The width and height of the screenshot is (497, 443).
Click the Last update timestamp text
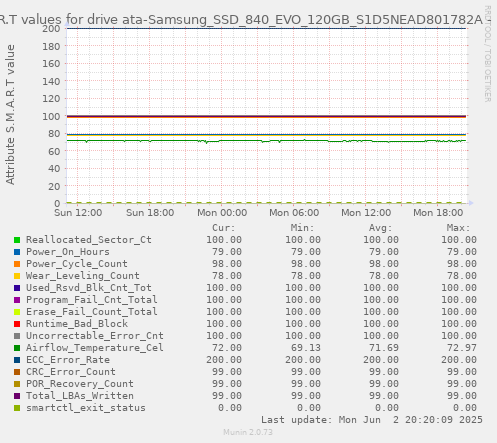coord(372,420)
